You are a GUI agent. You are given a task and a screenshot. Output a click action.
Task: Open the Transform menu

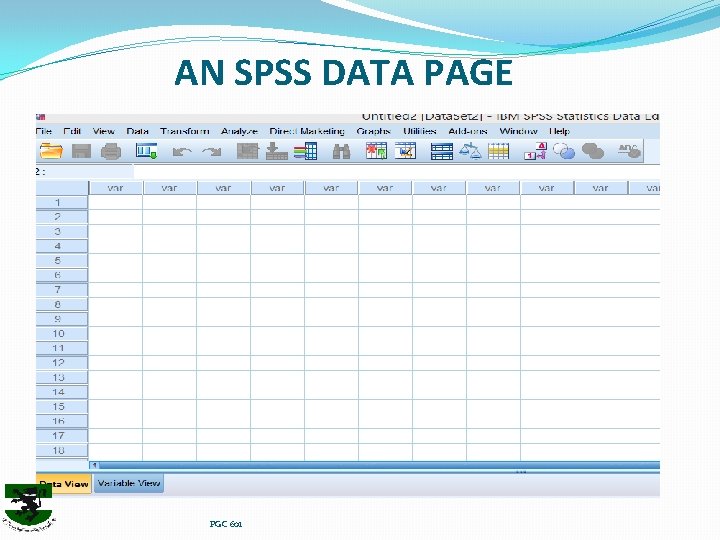coord(185,131)
